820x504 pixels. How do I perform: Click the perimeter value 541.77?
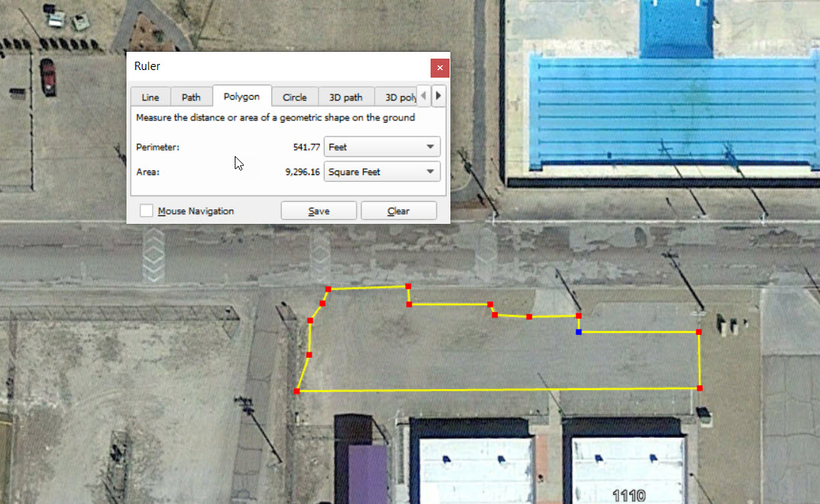(x=306, y=146)
